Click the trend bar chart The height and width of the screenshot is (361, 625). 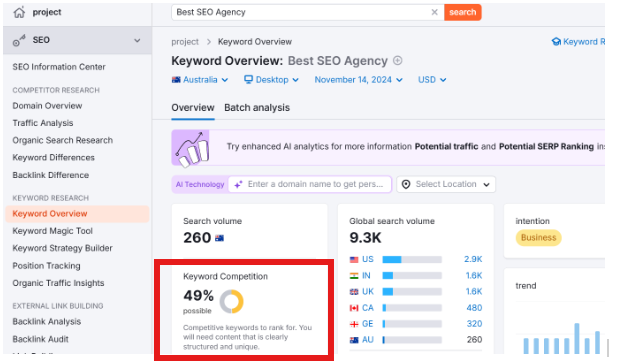561,337
